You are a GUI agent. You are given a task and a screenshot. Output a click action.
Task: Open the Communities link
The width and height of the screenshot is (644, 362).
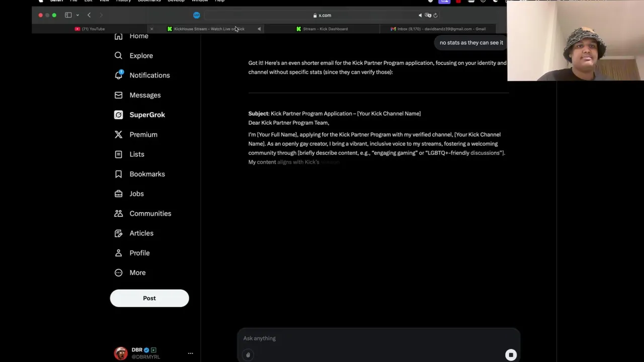150,214
